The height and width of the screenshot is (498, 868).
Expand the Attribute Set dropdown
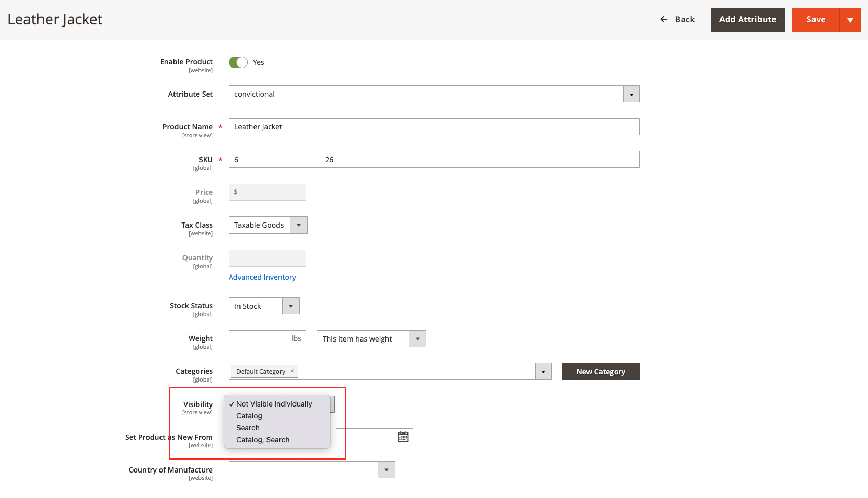tap(631, 94)
